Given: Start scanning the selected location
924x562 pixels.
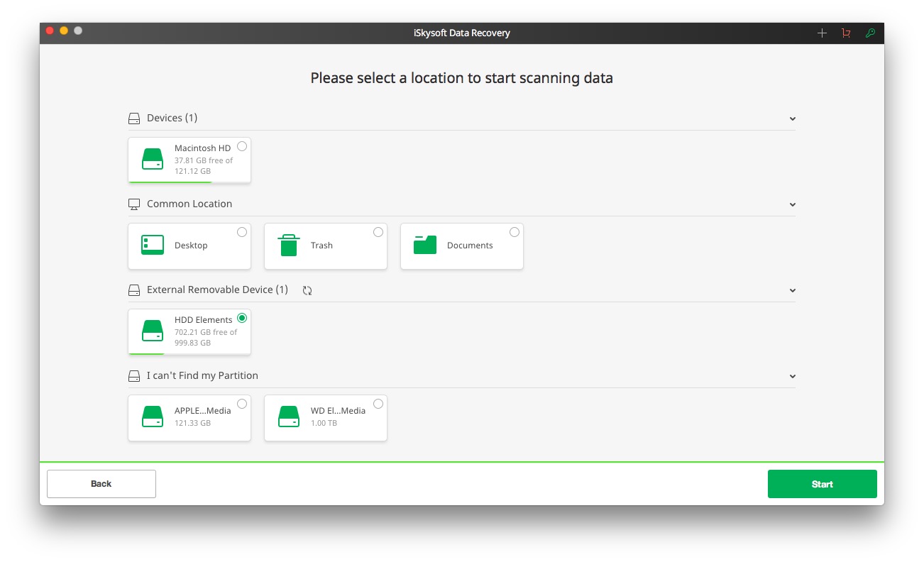Looking at the screenshot, I should [x=823, y=484].
